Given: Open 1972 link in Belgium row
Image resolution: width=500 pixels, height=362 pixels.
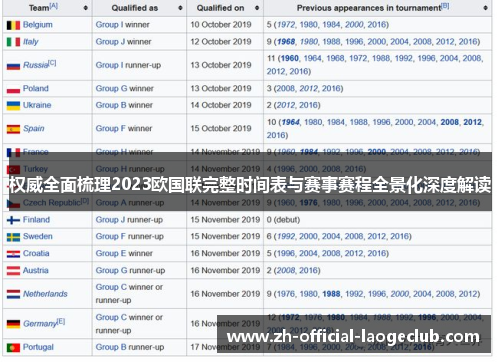Looking at the screenshot, I should tap(286, 25).
